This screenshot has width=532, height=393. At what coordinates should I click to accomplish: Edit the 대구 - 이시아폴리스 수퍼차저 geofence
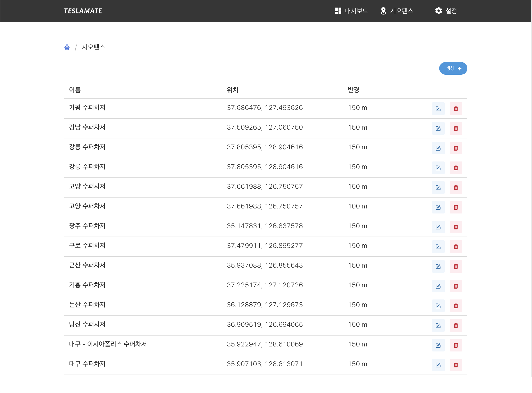[438, 345]
